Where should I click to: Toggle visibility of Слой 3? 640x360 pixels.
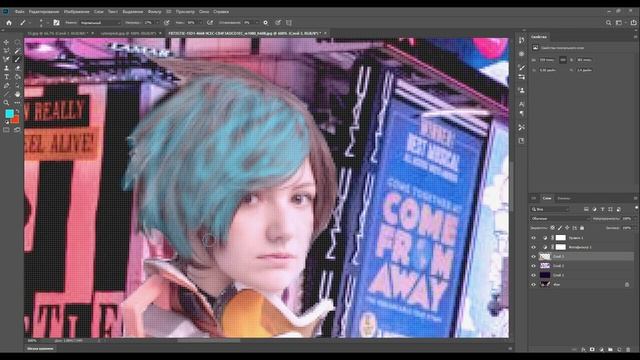533,256
